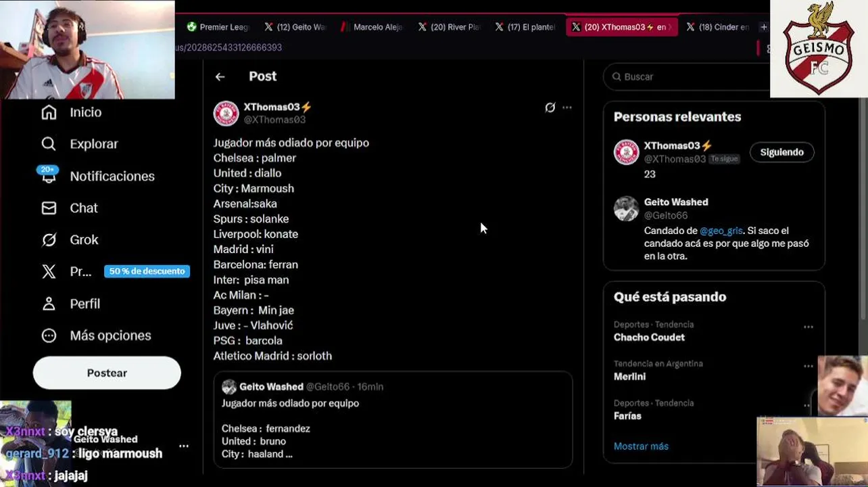Image resolution: width=868 pixels, height=487 pixels.
Task: Switch to Premier League browser tab
Action: pos(218,27)
